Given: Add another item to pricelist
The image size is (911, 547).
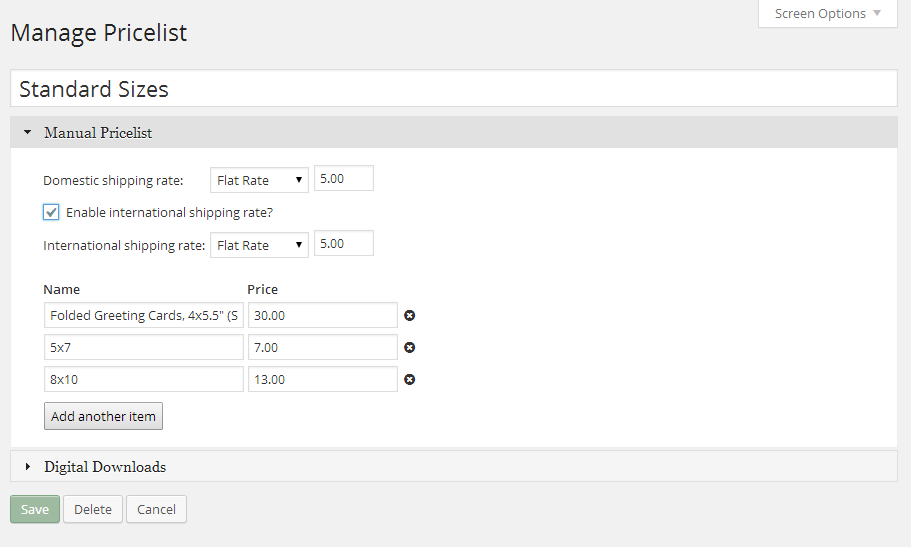Looking at the screenshot, I should [x=103, y=416].
